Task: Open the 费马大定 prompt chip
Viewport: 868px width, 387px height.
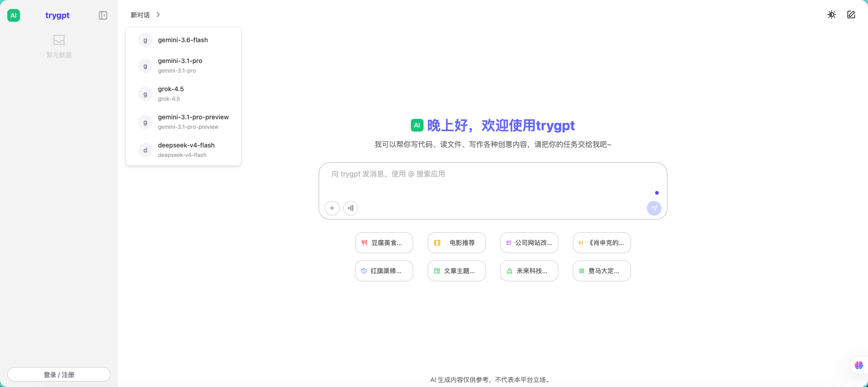Action: pos(602,271)
